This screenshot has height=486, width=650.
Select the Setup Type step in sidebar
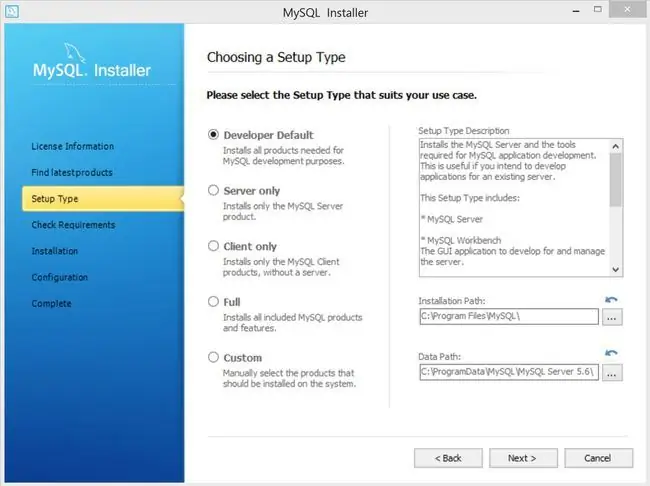103,199
